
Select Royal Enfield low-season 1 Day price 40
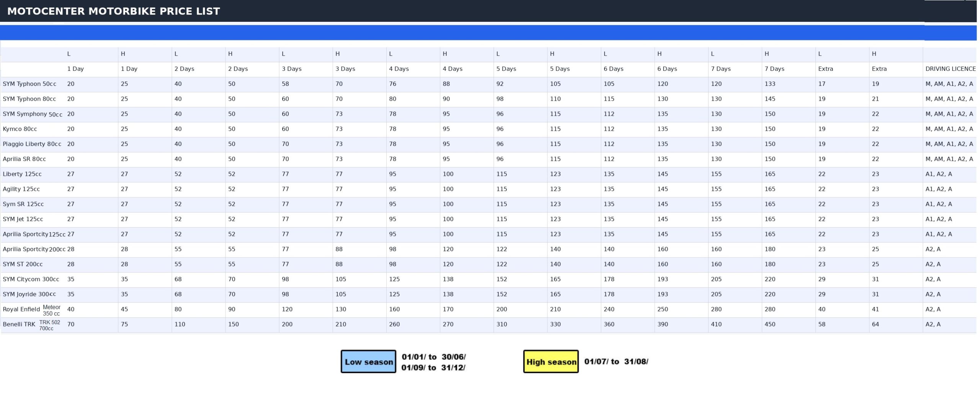tap(71, 309)
